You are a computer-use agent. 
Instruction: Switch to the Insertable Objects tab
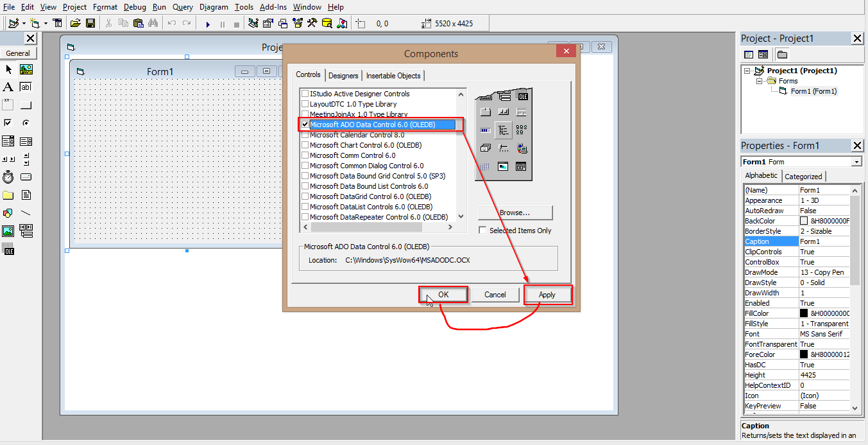pos(393,76)
